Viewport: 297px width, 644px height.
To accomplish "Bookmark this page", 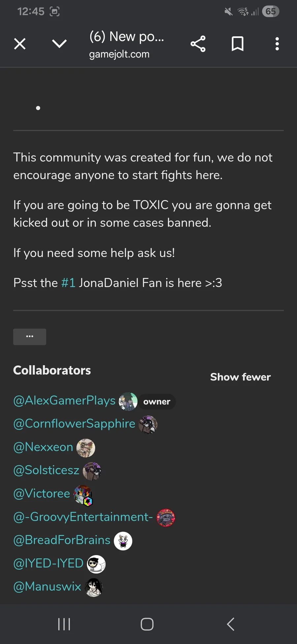I will pyautogui.click(x=238, y=44).
